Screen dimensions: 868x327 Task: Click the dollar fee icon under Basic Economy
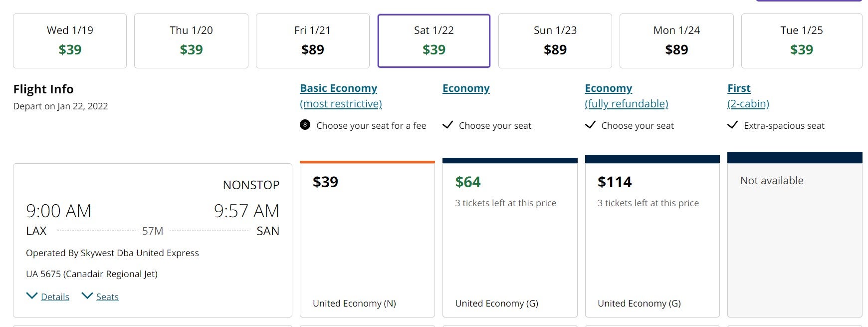coord(305,125)
